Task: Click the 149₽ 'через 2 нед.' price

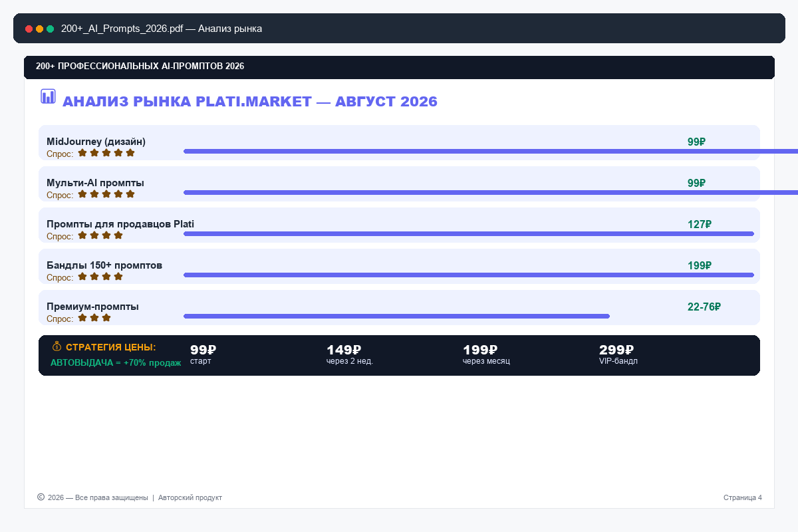Action: pyautogui.click(x=344, y=350)
